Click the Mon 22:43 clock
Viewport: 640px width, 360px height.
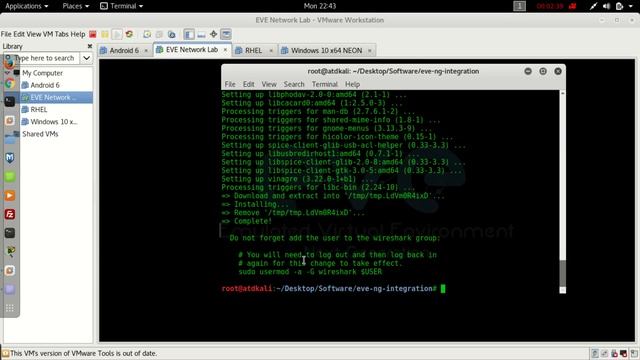tap(320, 6)
